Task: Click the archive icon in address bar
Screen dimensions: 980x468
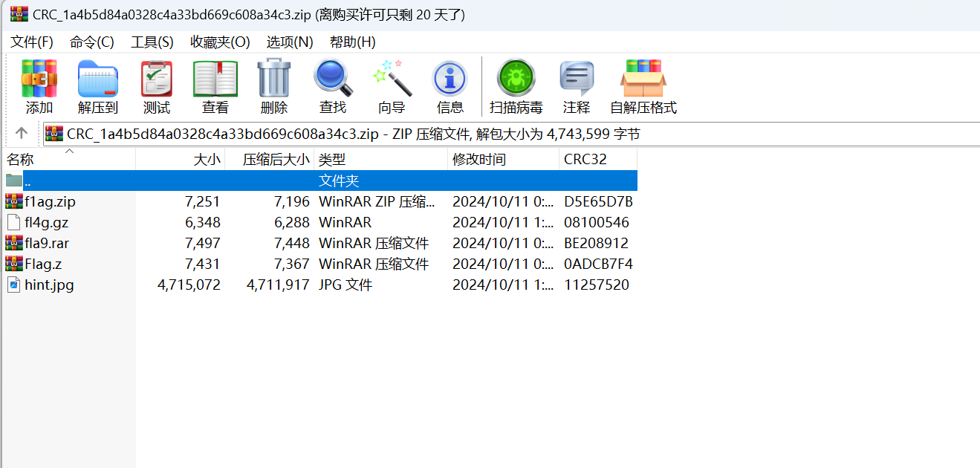Action: 54,134
